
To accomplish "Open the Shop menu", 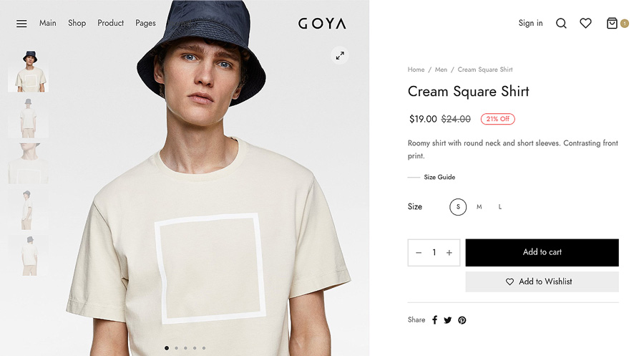I will click(77, 23).
